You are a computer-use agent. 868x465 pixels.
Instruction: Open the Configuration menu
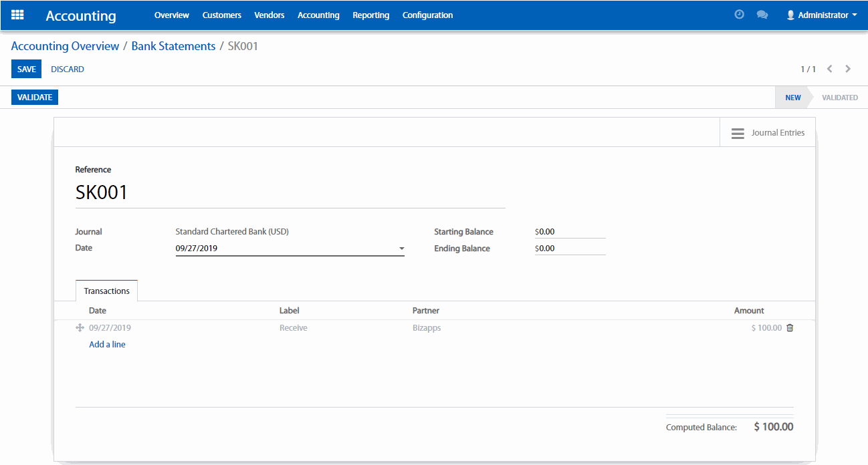tap(427, 15)
